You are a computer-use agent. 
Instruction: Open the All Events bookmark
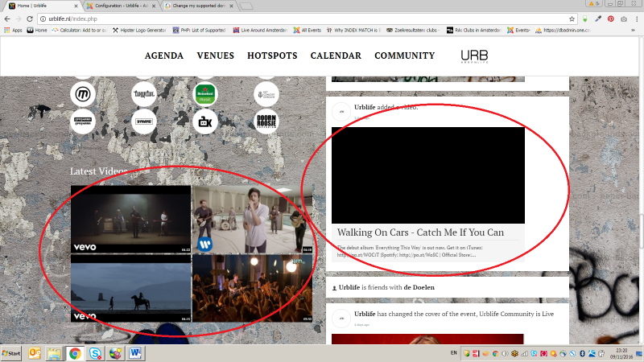coord(308,30)
